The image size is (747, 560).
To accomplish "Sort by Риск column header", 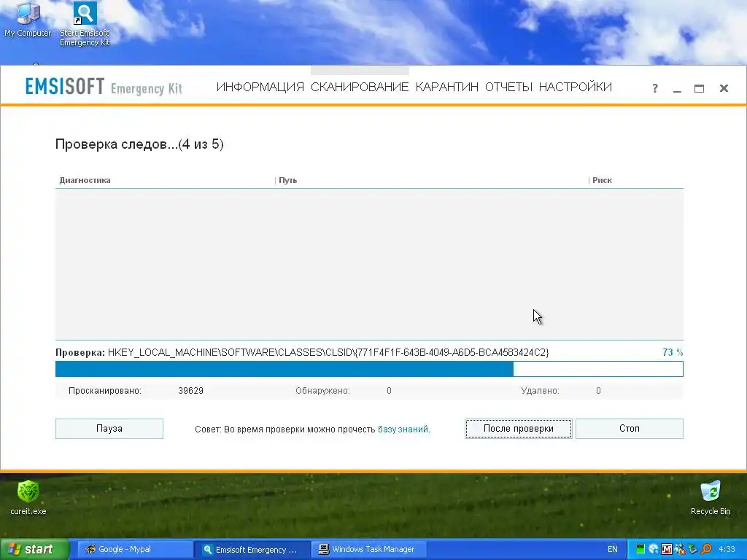I will click(x=602, y=181).
